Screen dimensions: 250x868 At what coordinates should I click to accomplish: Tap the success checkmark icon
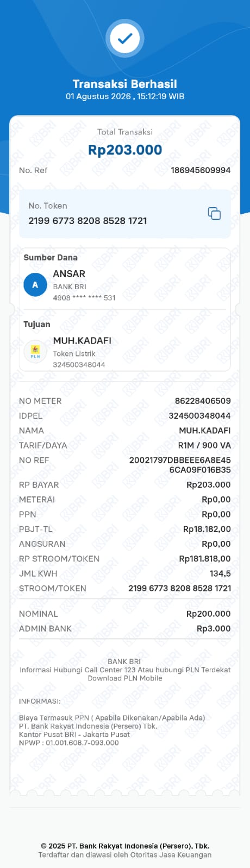(x=125, y=38)
